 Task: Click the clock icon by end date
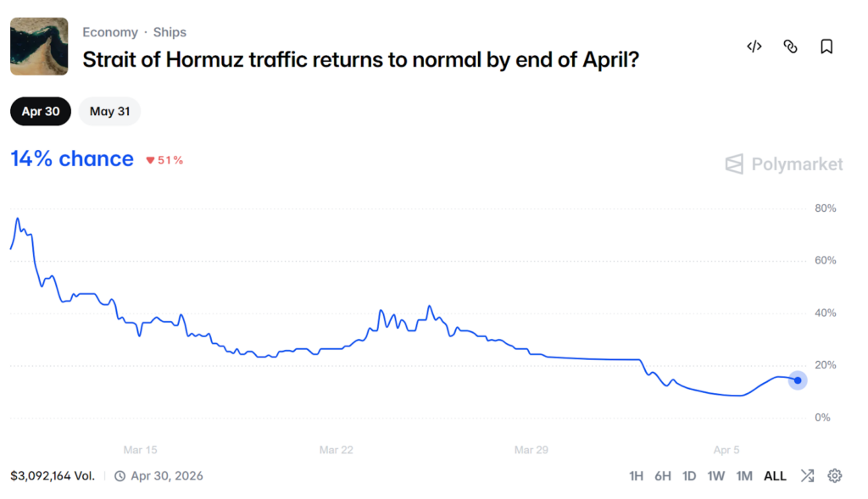point(120,476)
